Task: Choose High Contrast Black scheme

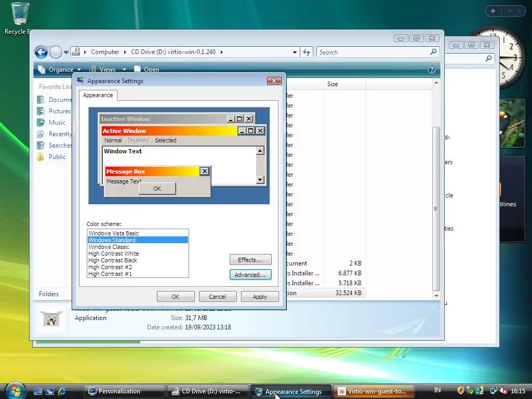Action: [x=137, y=260]
